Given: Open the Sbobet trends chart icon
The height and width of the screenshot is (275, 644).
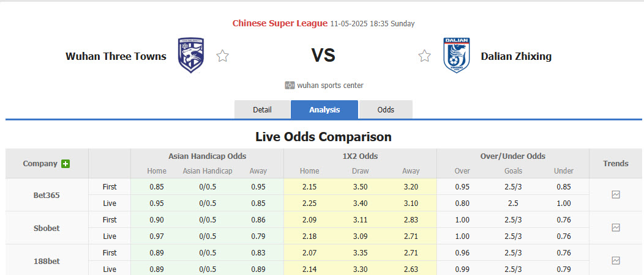Looking at the screenshot, I should click(616, 227).
